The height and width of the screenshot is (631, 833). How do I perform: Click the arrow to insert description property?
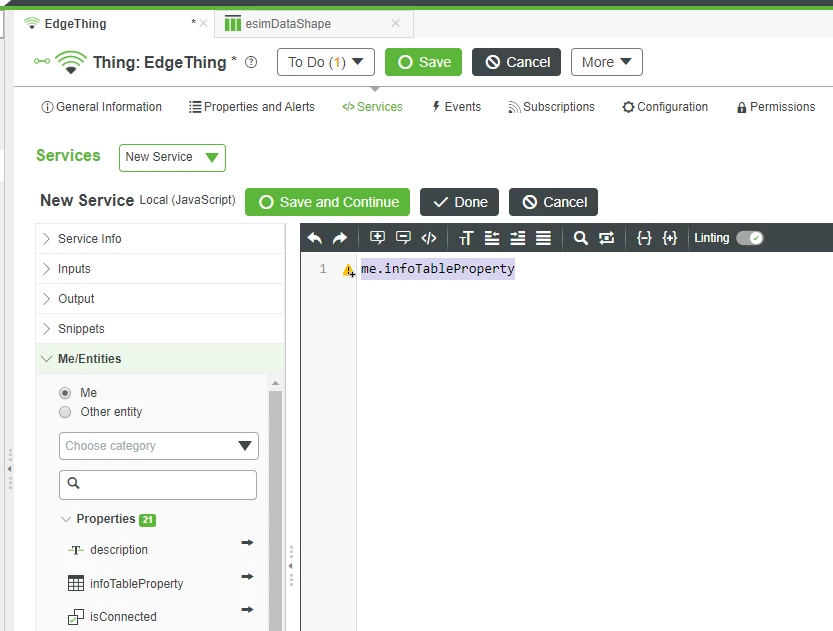pyautogui.click(x=247, y=542)
